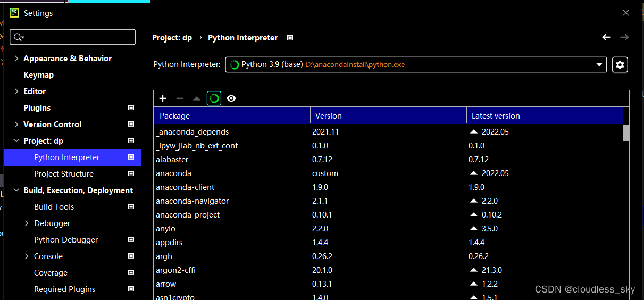Toggle the Conda package manager icon
Image resolution: width=644 pixels, height=300 pixels.
click(x=214, y=98)
